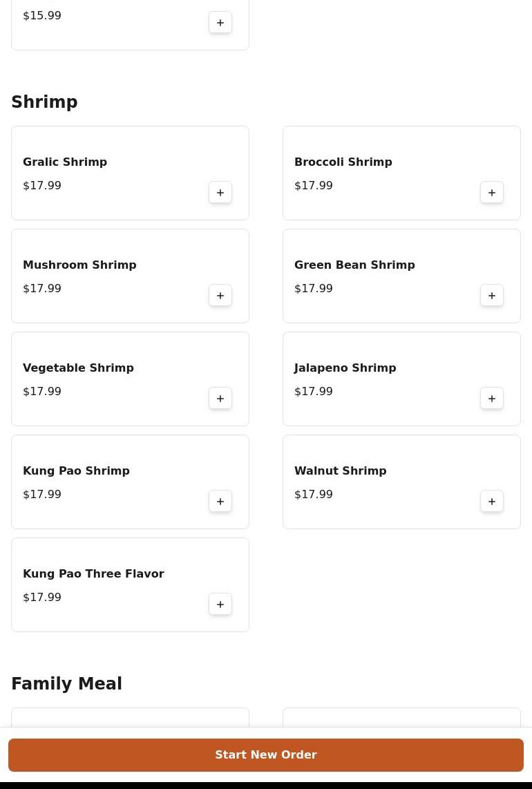
Task: Add Walnut Shrimp using plus icon
Action: [x=492, y=501]
